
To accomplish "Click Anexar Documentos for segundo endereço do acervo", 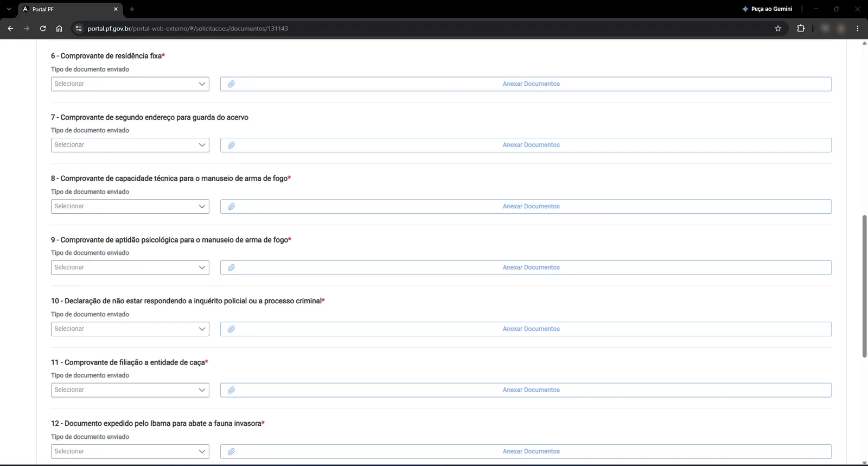I will click(526, 145).
